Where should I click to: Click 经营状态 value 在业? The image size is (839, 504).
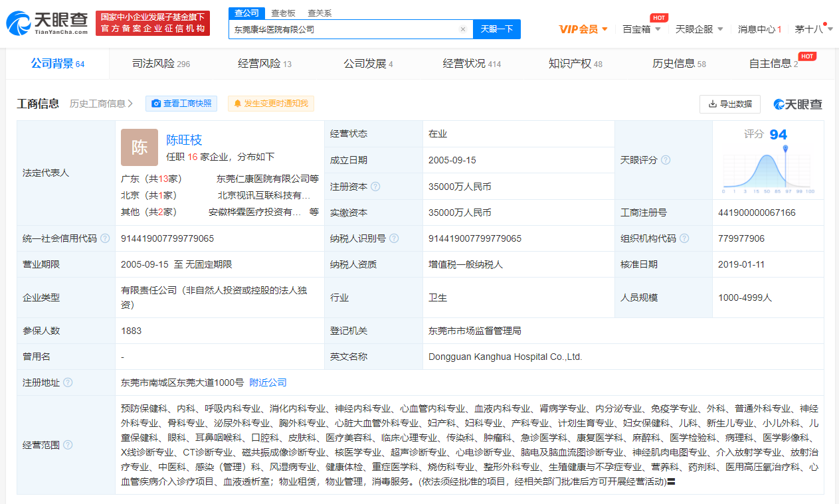click(438, 133)
